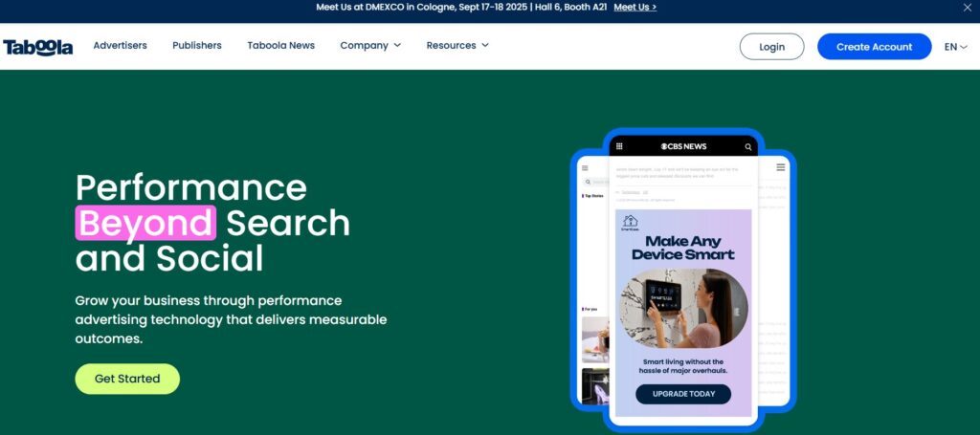Screen dimensions: 980x435
Task: Click the Taboola logo
Action: click(x=38, y=47)
